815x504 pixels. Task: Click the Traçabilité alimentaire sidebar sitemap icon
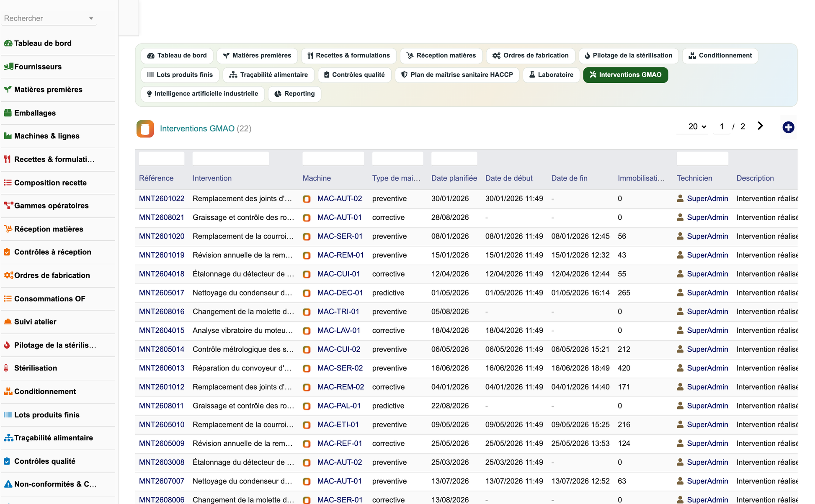[8, 438]
